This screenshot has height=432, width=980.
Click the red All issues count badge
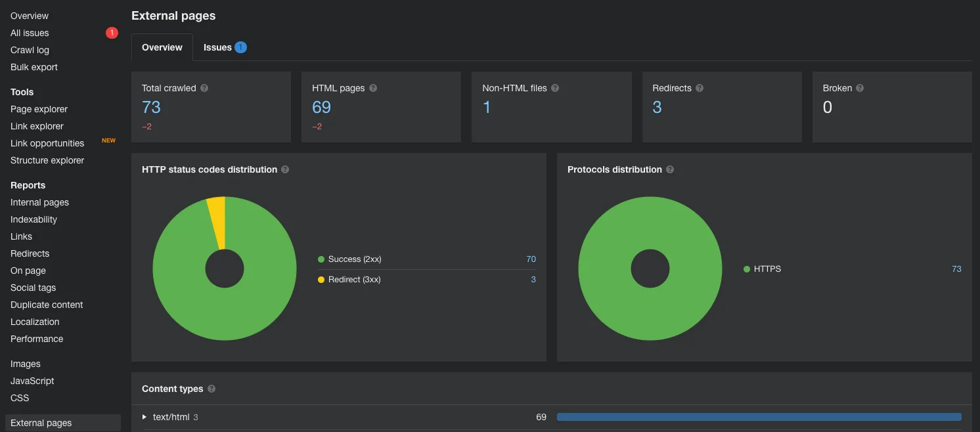(112, 33)
